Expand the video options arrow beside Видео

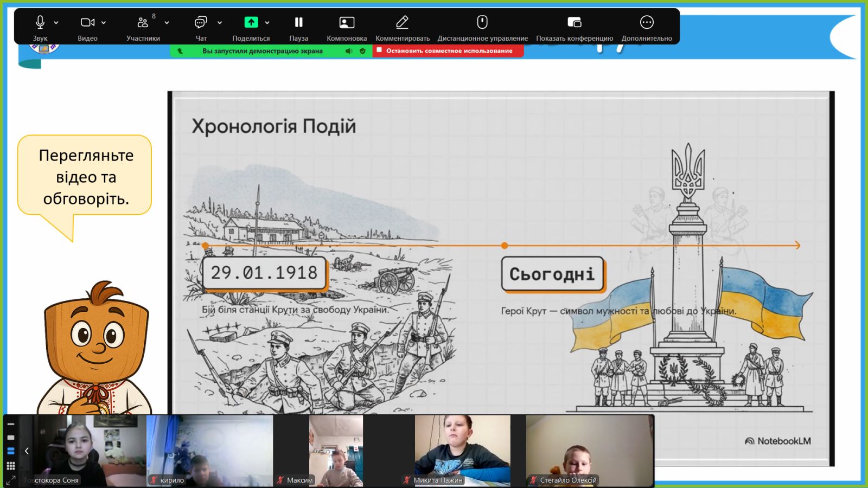(104, 23)
